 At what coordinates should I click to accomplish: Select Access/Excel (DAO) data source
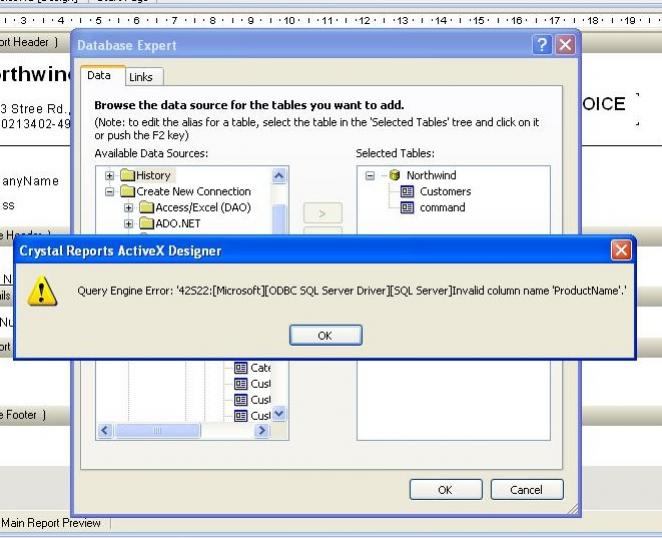(x=203, y=207)
